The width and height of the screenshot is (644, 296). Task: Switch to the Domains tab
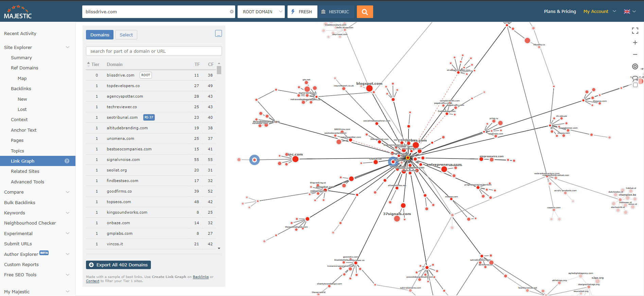point(100,35)
